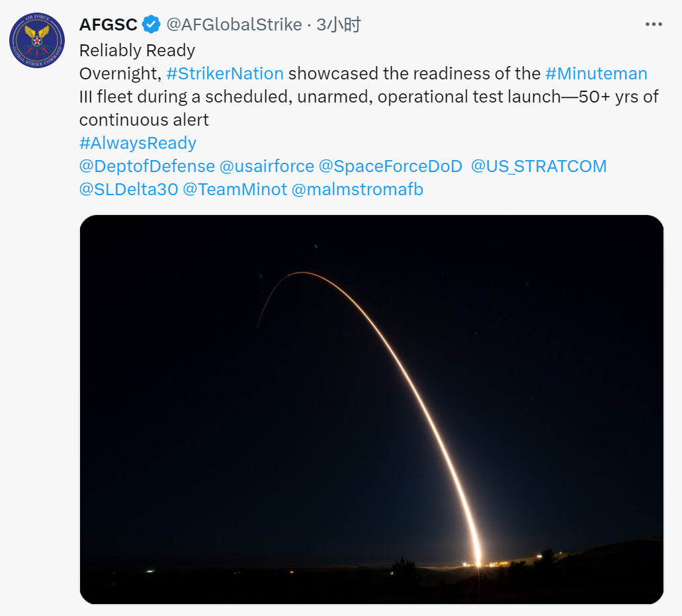The height and width of the screenshot is (616, 682).
Task: Visit the @DeptofDefense mention
Action: (147, 166)
